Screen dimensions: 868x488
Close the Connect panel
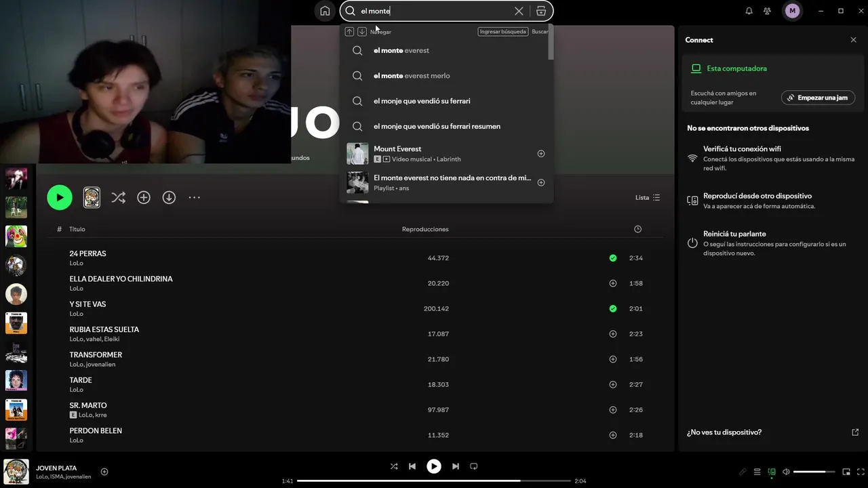853,40
